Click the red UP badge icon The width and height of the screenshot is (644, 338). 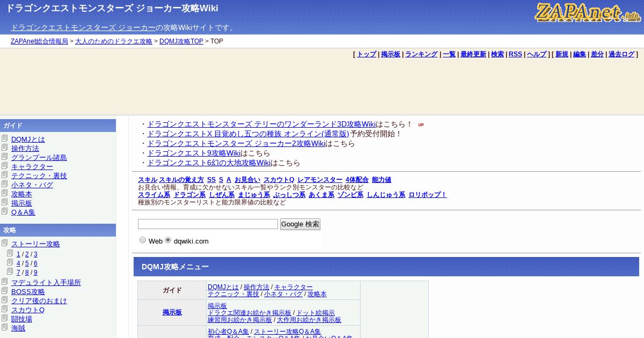421,124
